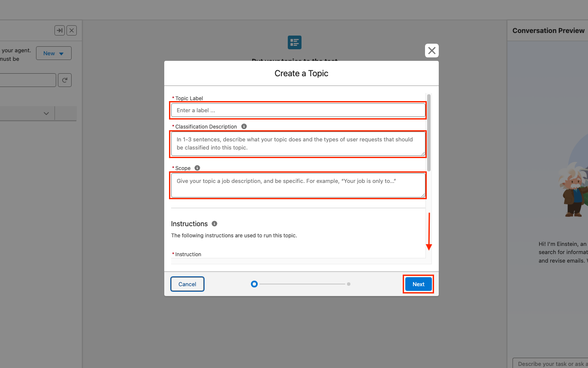Click into the Scope text area
The height and width of the screenshot is (368, 588).
[298, 185]
